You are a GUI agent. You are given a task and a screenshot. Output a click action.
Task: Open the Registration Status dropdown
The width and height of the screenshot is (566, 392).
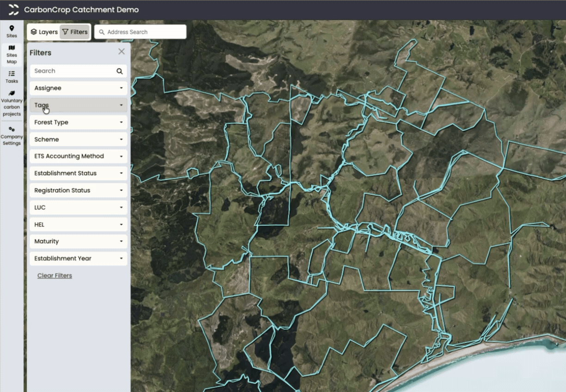click(79, 190)
